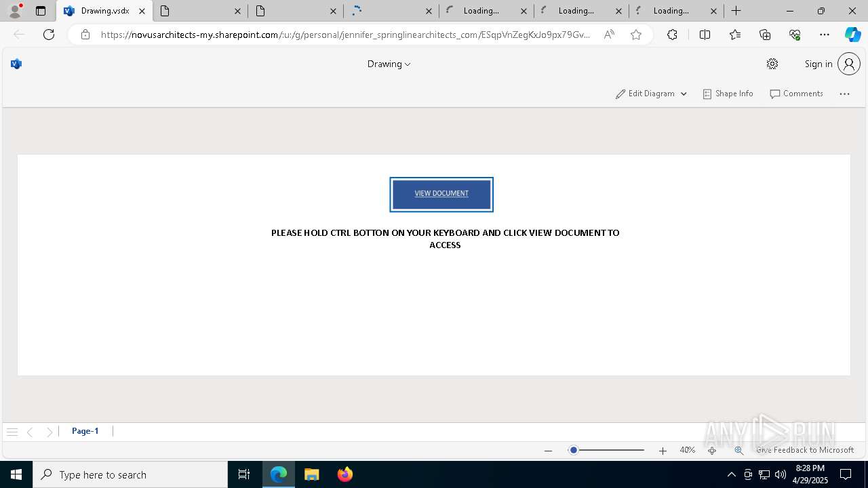Open the Extensions puzzle icon
The height and width of the screenshot is (488, 868).
tap(672, 35)
